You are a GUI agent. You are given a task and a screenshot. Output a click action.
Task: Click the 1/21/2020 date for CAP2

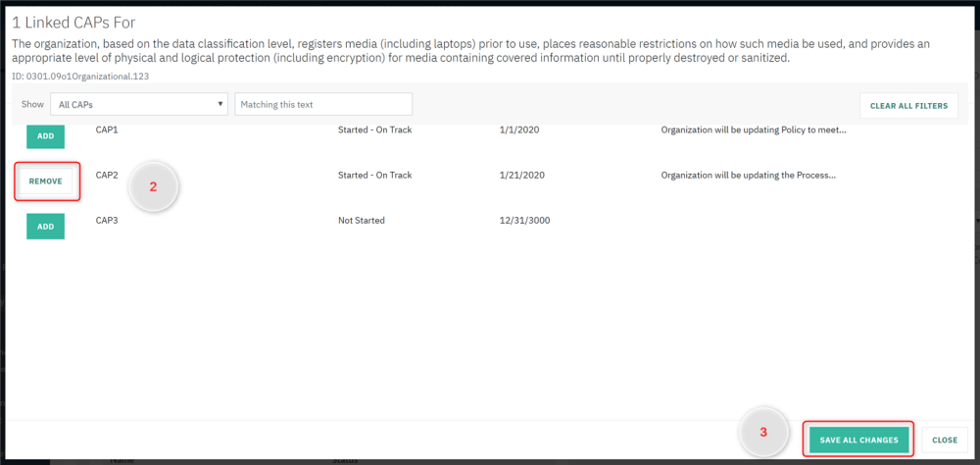[521, 176]
